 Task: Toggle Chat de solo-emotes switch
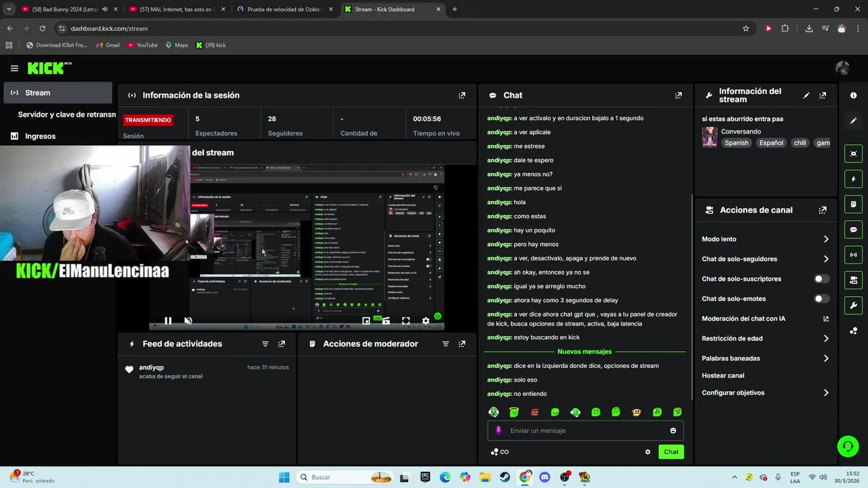[x=821, y=299]
